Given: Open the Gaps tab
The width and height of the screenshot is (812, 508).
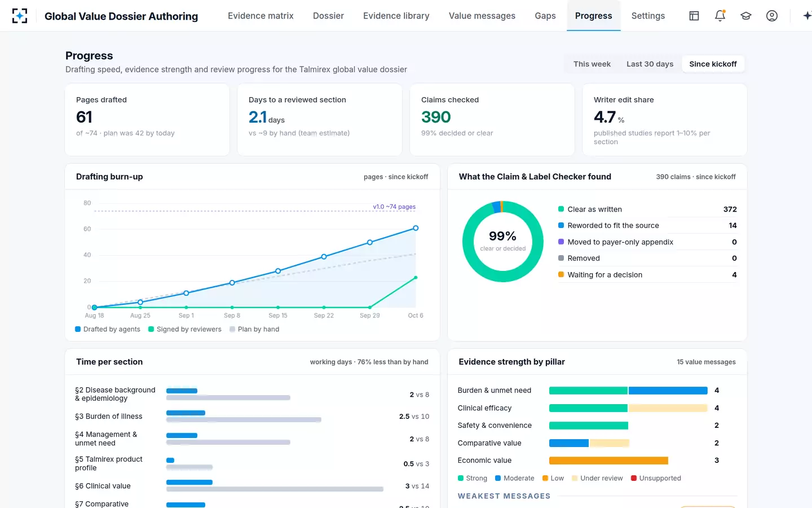Looking at the screenshot, I should pyautogui.click(x=545, y=16).
